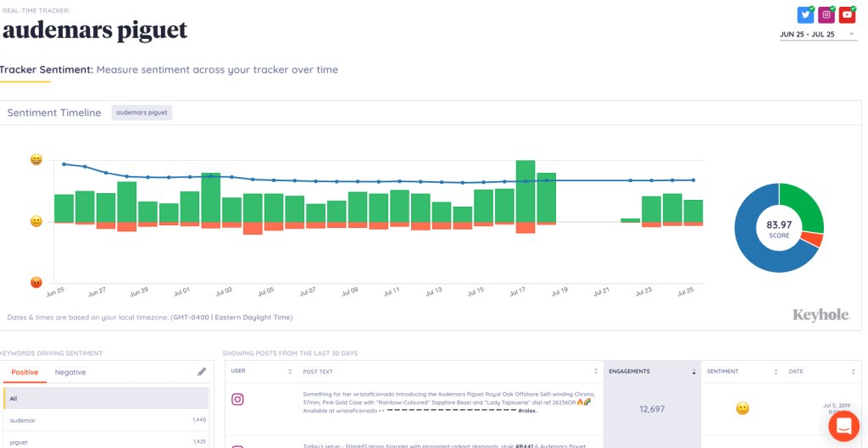Image resolution: width=868 pixels, height=448 pixels.
Task: Open the chat support bubble
Action: (843, 425)
